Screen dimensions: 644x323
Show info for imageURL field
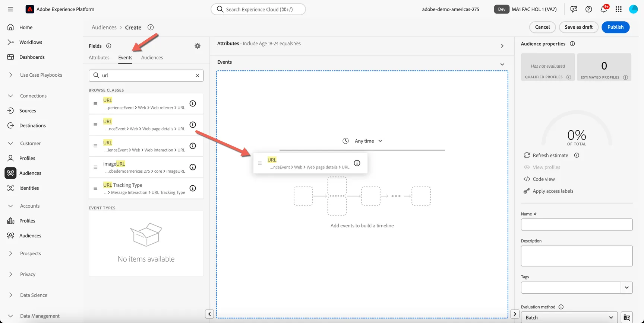pyautogui.click(x=193, y=167)
